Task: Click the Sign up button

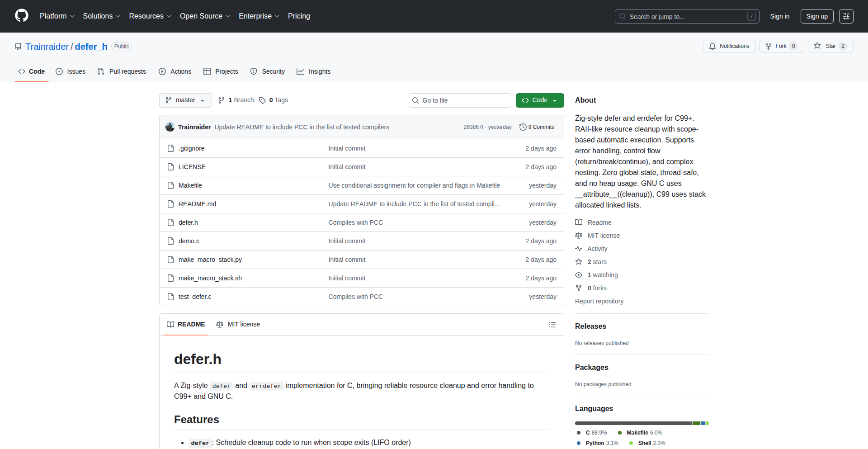Action: pyautogui.click(x=817, y=16)
